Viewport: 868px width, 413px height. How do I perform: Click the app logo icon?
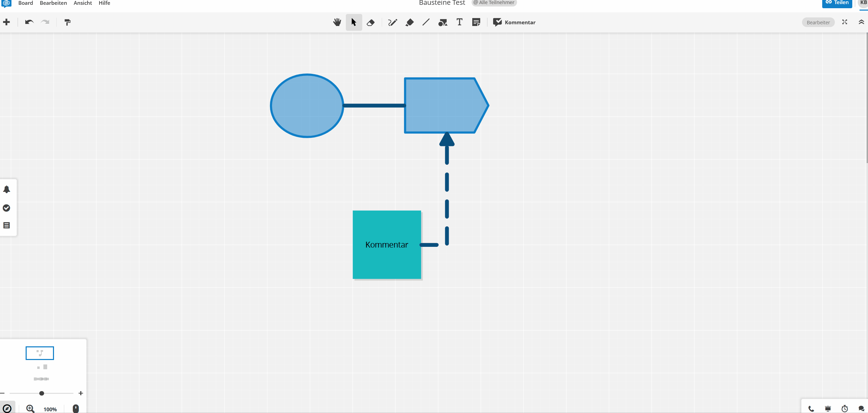(x=6, y=3)
